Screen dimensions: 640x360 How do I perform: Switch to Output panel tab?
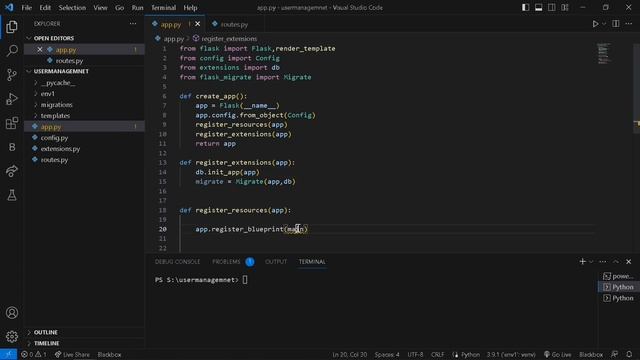pyautogui.click(x=276, y=262)
